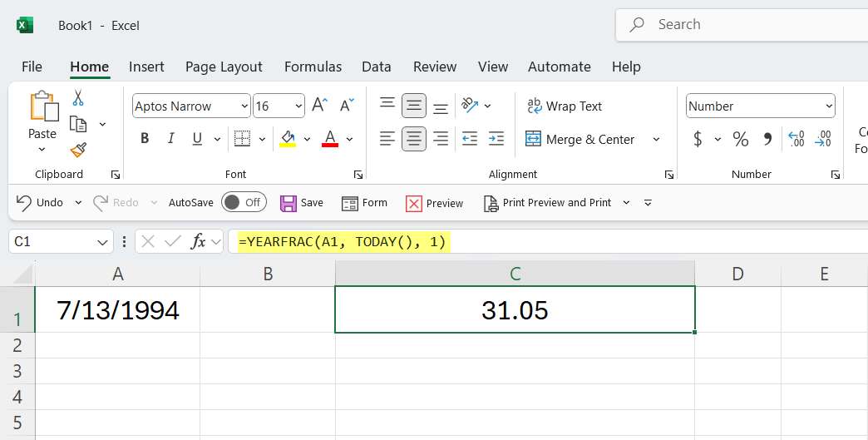Toggle Bold formatting
The width and height of the screenshot is (868, 440).
click(x=145, y=139)
